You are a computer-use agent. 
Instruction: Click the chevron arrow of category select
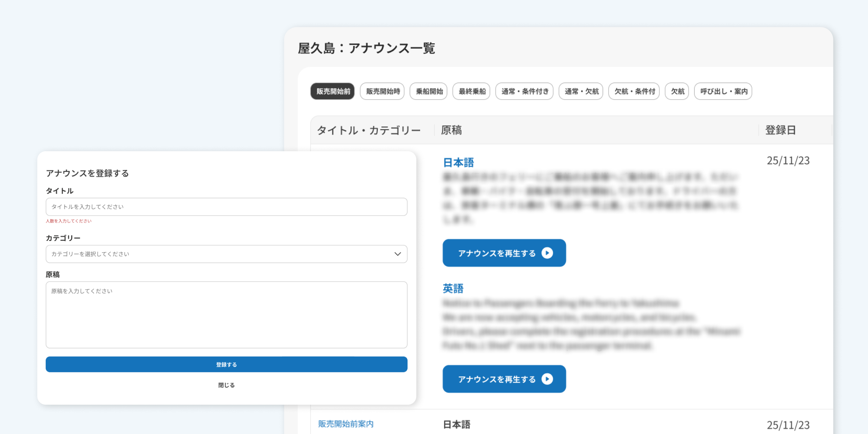coord(397,254)
